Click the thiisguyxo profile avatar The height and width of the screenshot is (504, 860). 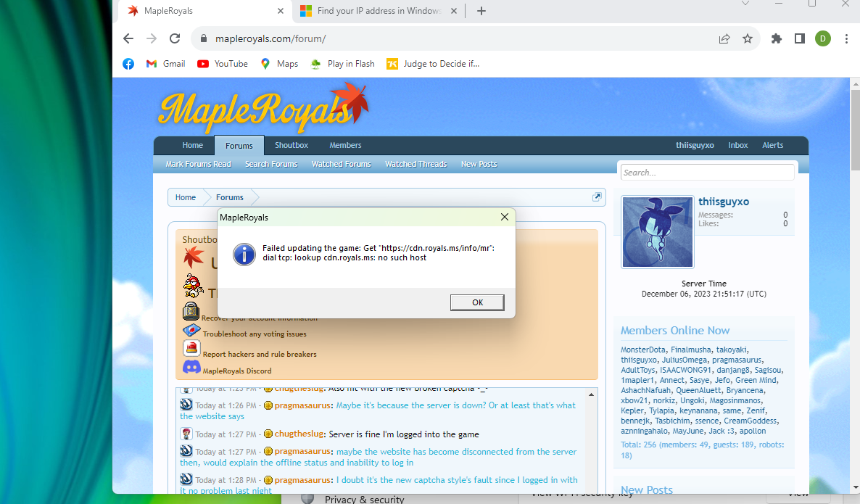pos(657,232)
